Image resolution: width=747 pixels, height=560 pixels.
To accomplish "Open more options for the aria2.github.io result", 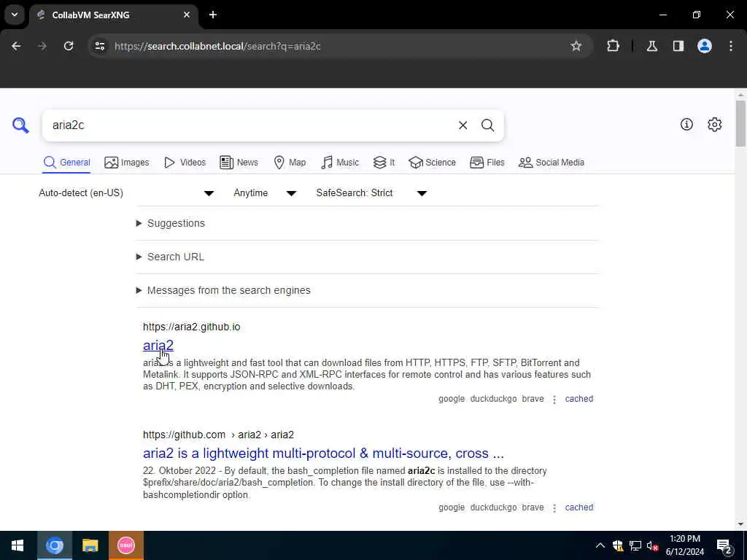I will tap(554, 399).
